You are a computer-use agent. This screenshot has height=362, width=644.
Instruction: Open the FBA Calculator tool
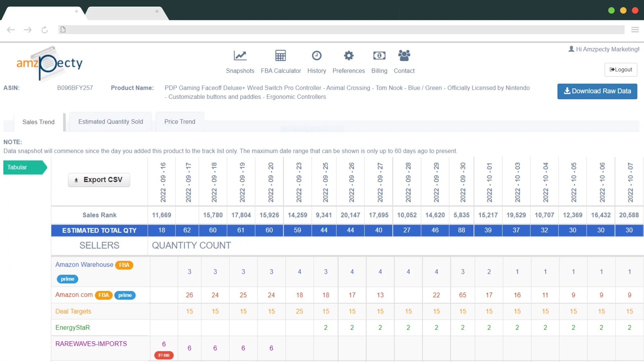click(x=280, y=61)
